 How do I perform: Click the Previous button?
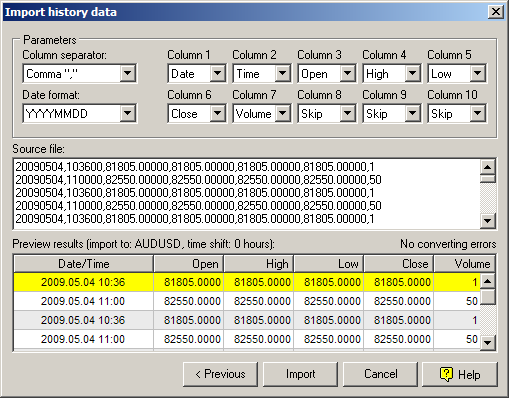point(220,374)
